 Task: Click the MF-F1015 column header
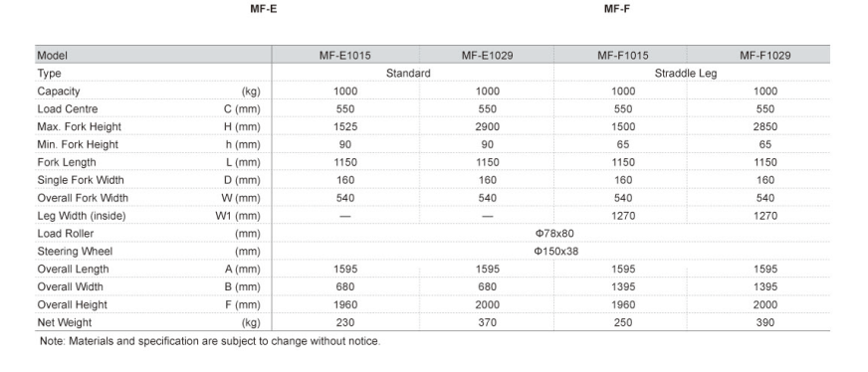[x=623, y=56]
